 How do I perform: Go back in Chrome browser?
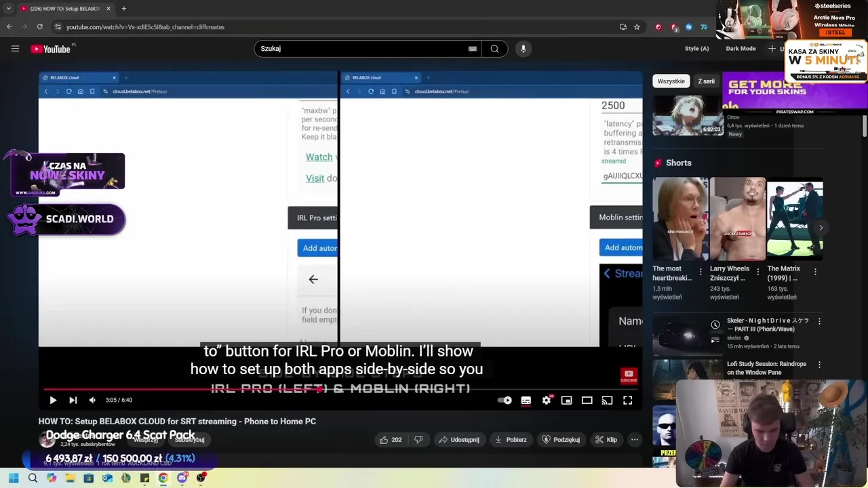pos(9,27)
